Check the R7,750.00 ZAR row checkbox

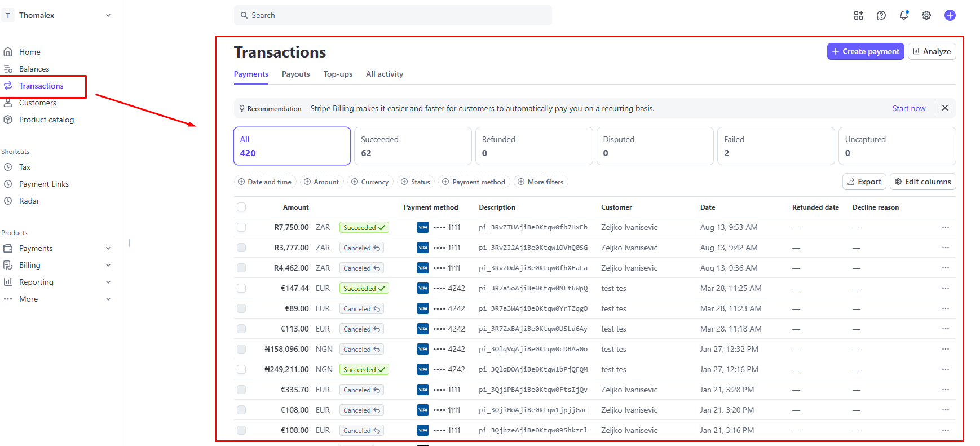pos(241,227)
